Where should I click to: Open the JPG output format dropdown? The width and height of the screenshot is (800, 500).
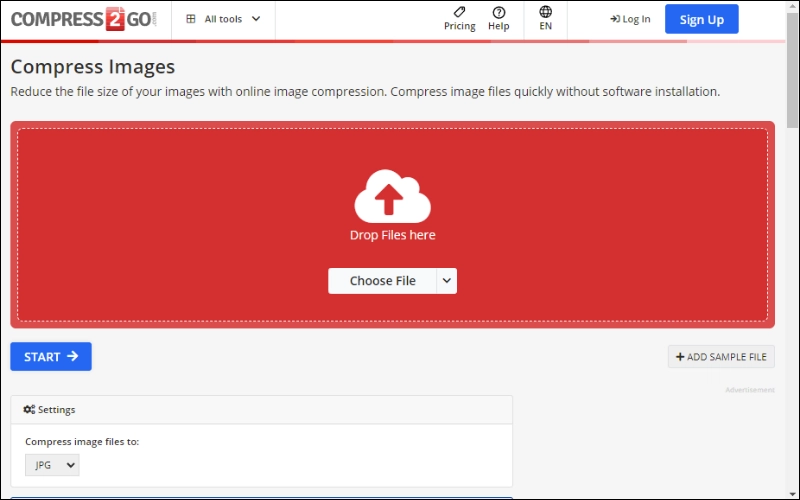point(52,465)
